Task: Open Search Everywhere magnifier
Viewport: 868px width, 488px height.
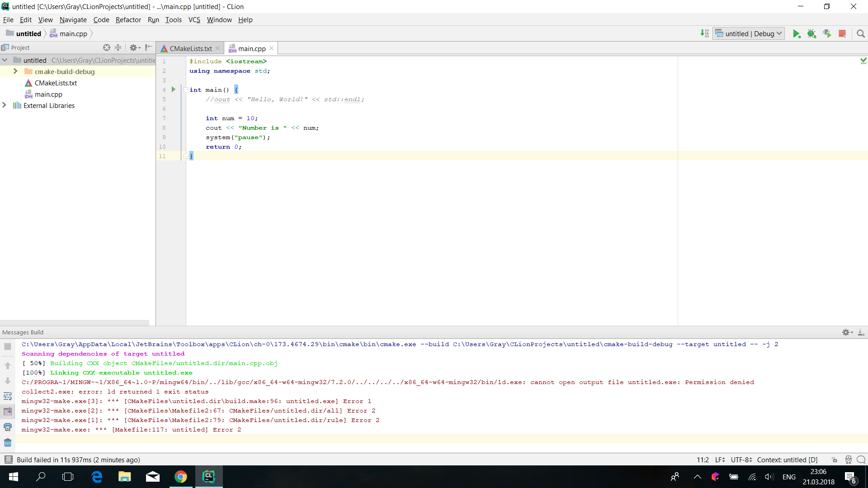Action: pos(861,33)
